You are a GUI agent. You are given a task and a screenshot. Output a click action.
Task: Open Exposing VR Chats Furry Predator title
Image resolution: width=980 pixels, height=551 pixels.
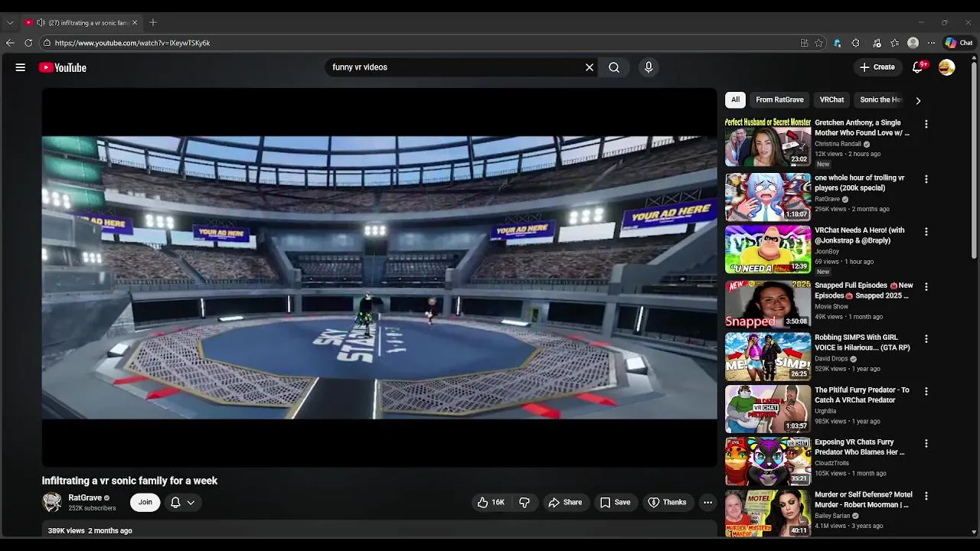coord(860,447)
